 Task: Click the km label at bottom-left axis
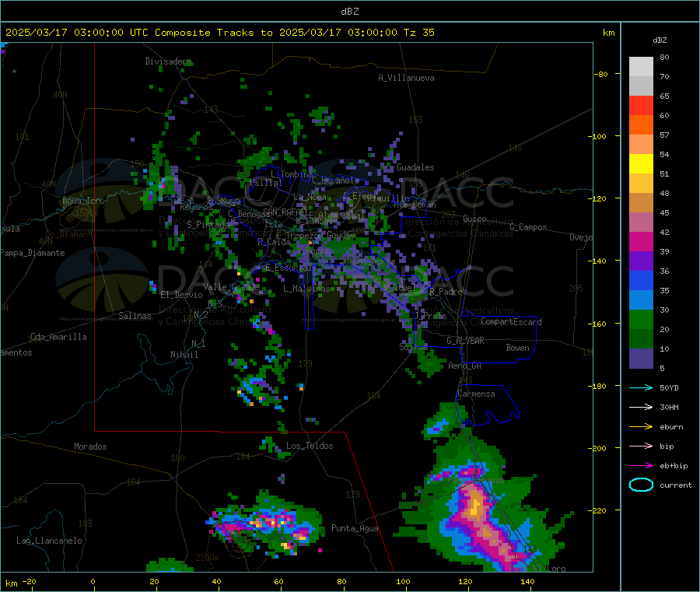click(x=11, y=583)
